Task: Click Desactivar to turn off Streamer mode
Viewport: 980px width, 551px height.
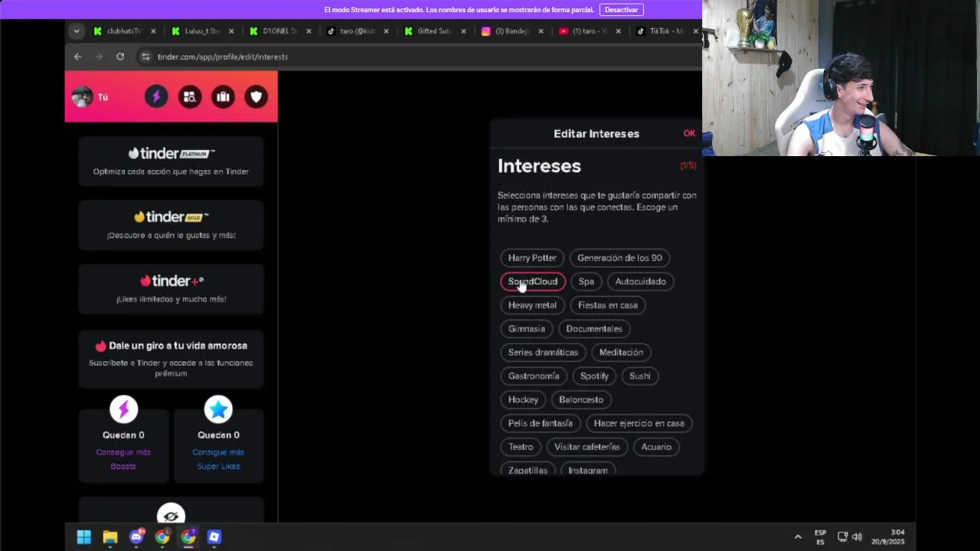Action: coord(621,10)
